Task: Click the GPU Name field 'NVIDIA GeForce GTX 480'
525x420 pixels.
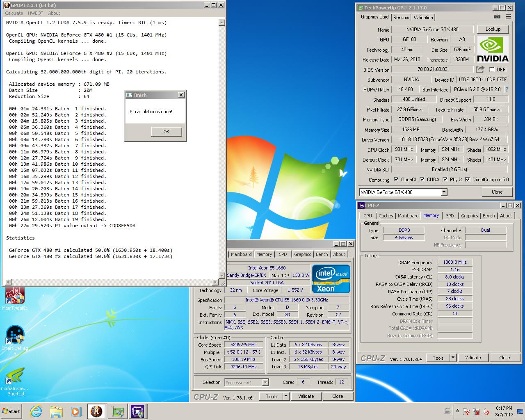Action: (432, 29)
